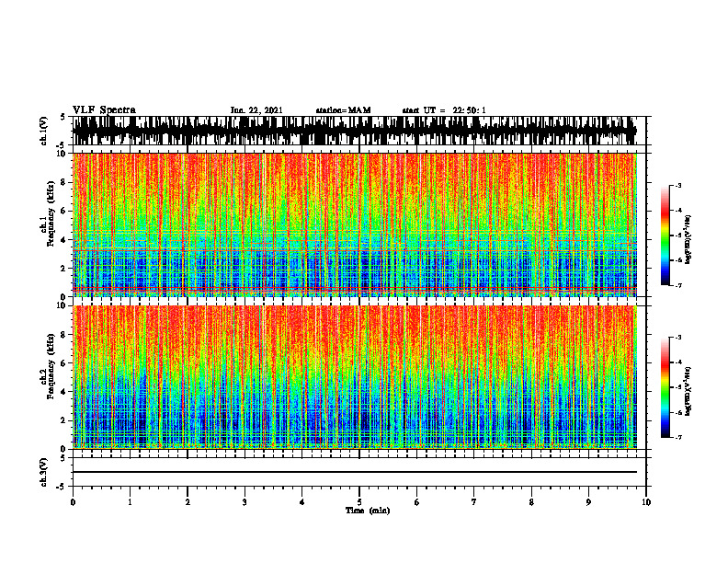This screenshot has width=728, height=563.
Task: Click the ch.2 frequency tick label "8"
Action: point(63,335)
